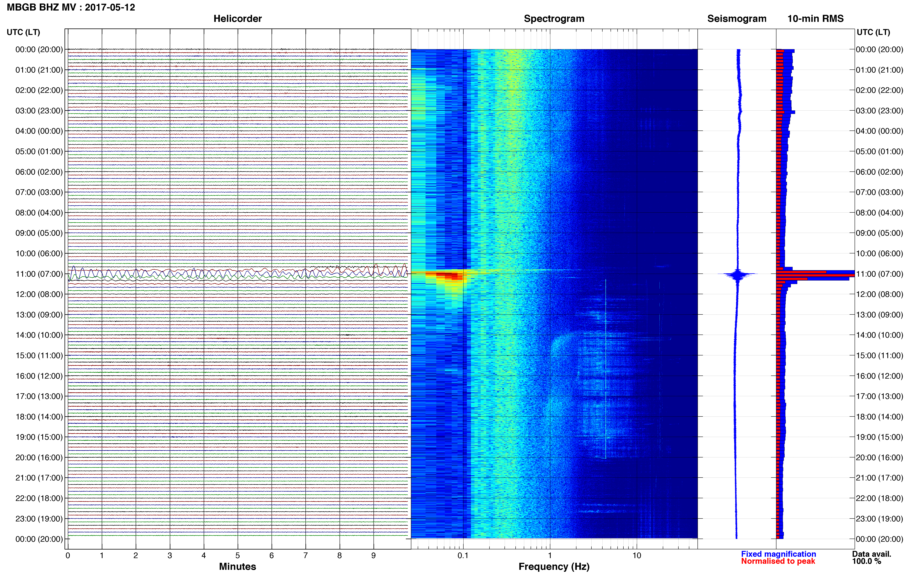Click left-axis time label 04:00 (00:00)

pyautogui.click(x=39, y=131)
